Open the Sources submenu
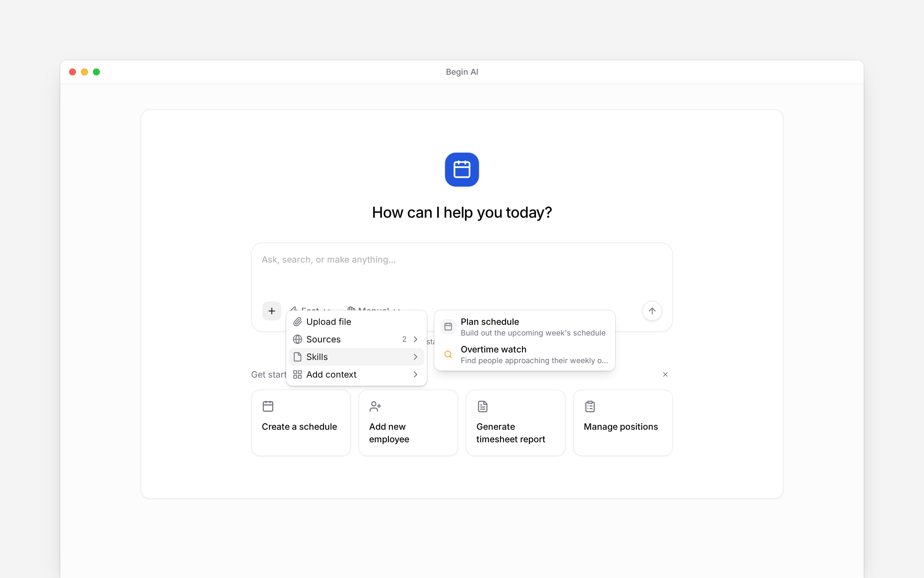This screenshot has height=578, width=924. 356,340
